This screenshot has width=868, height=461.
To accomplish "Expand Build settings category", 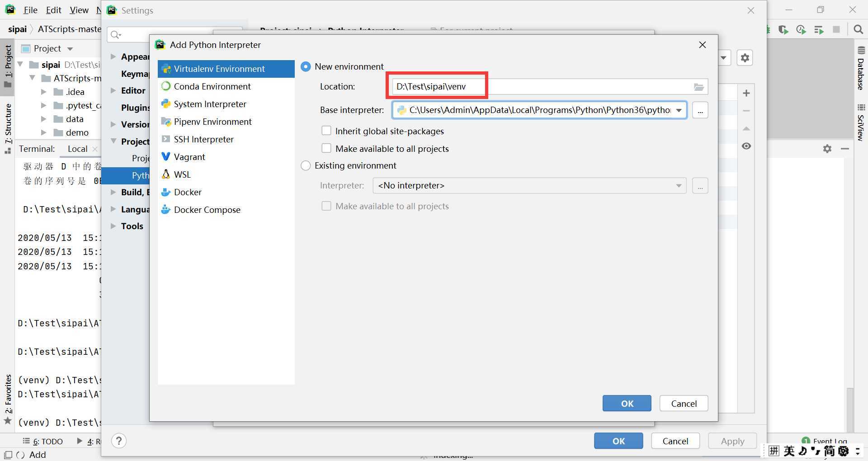I will pyautogui.click(x=113, y=192).
